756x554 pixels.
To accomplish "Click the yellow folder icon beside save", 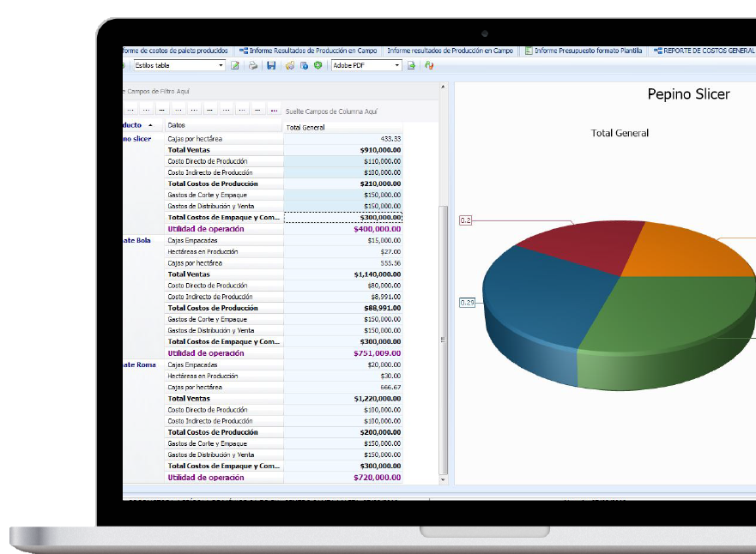I will pos(290,65).
